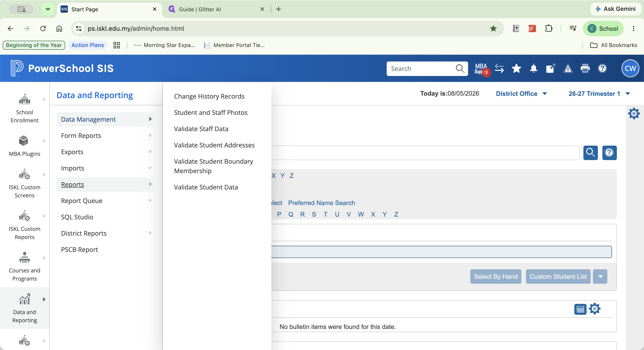Expand Data Management submenu

[106, 119]
